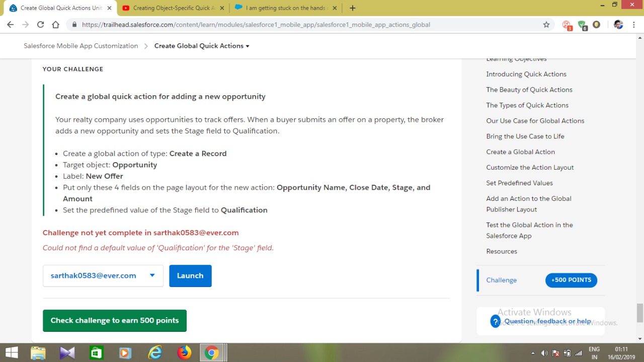This screenshot has width=644, height=362.
Task: Open Chrome's three-dot menu
Action: coord(633,24)
